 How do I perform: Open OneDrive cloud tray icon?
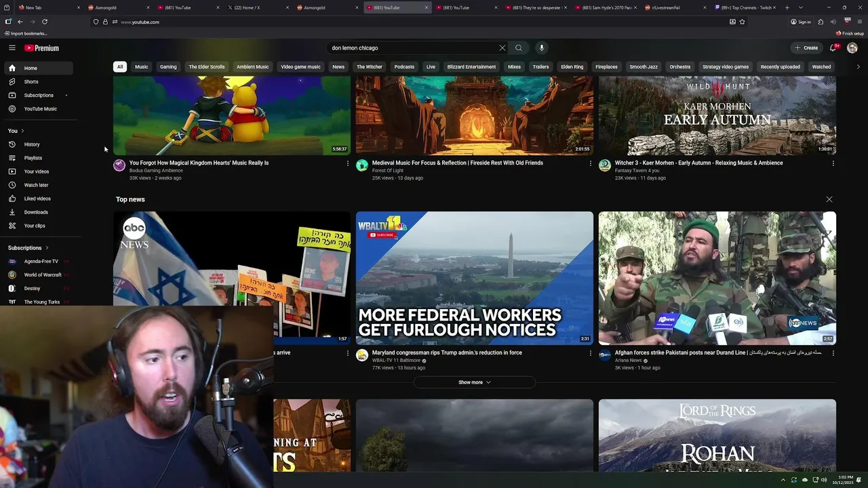(805, 480)
